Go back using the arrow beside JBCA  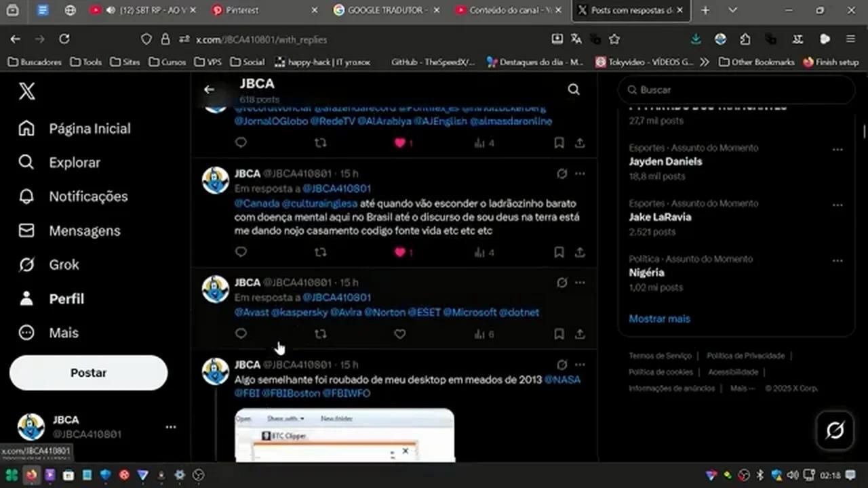coord(209,89)
